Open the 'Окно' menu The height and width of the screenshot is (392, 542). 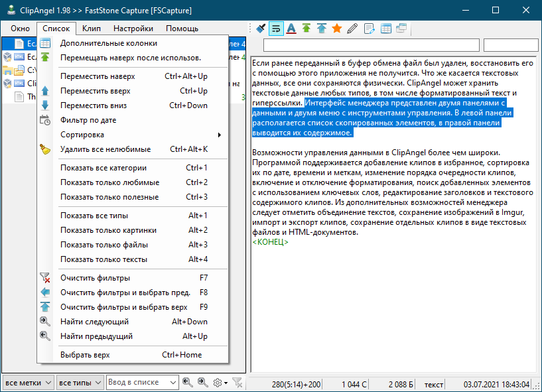point(20,29)
